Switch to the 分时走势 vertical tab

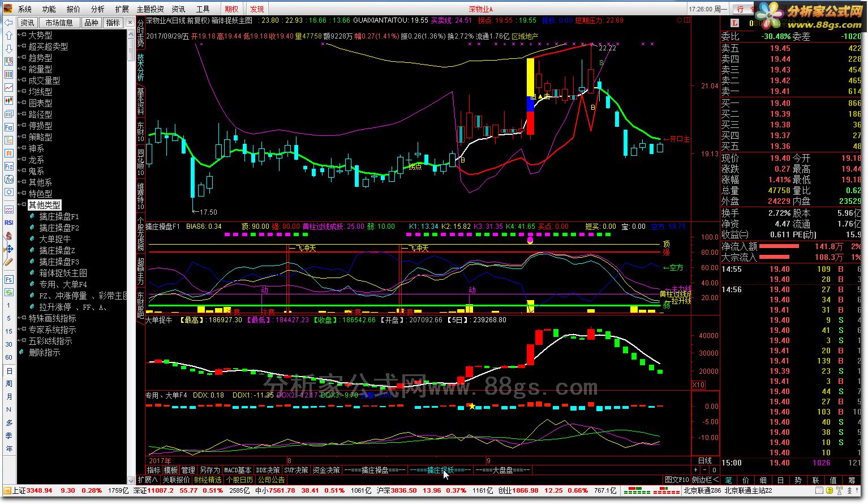pyautogui.click(x=140, y=33)
